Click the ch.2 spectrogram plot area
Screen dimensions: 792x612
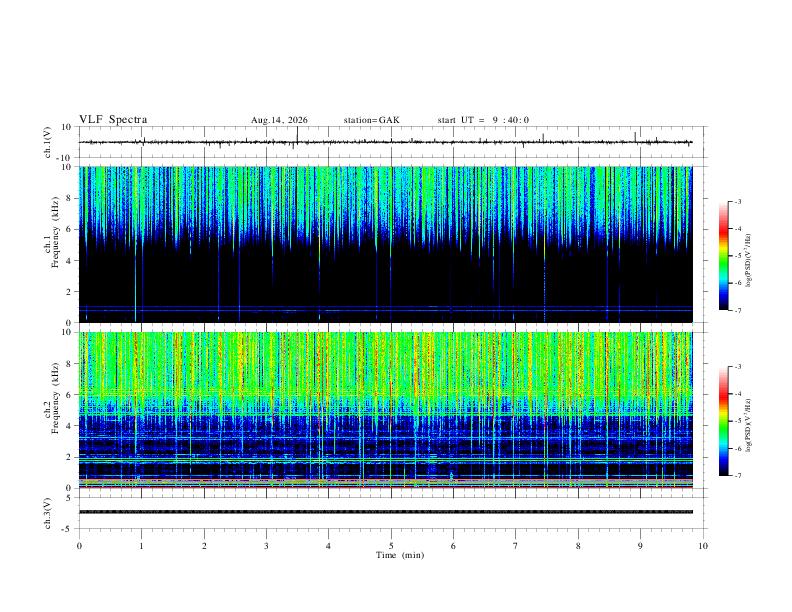click(385, 410)
